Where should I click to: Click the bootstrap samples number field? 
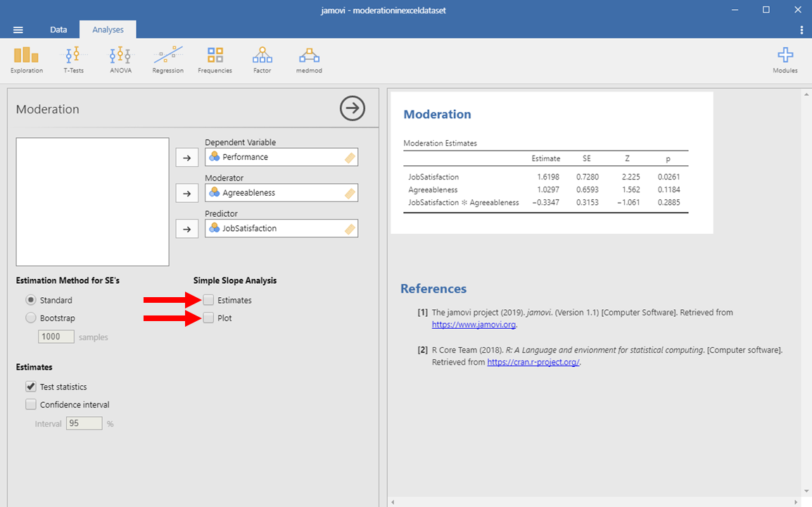coord(56,337)
